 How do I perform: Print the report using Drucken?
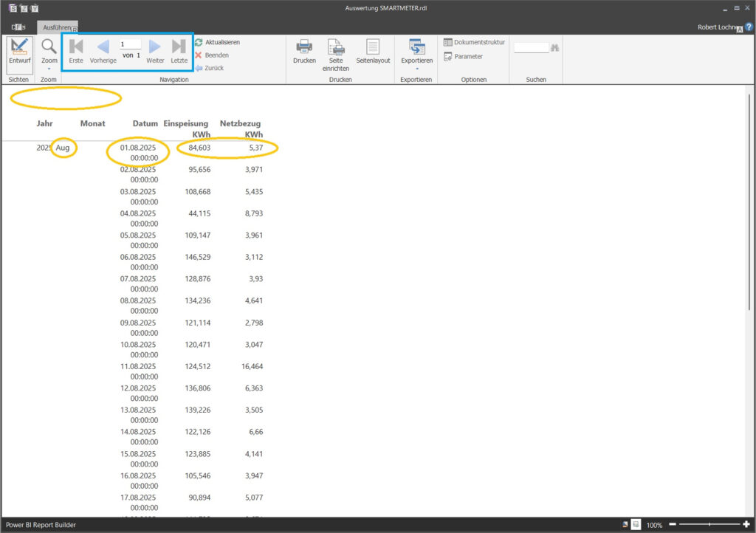[x=304, y=51]
